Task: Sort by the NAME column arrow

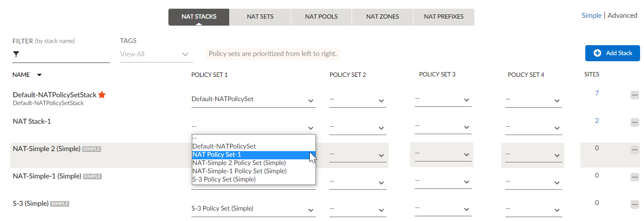Action: click(x=40, y=75)
